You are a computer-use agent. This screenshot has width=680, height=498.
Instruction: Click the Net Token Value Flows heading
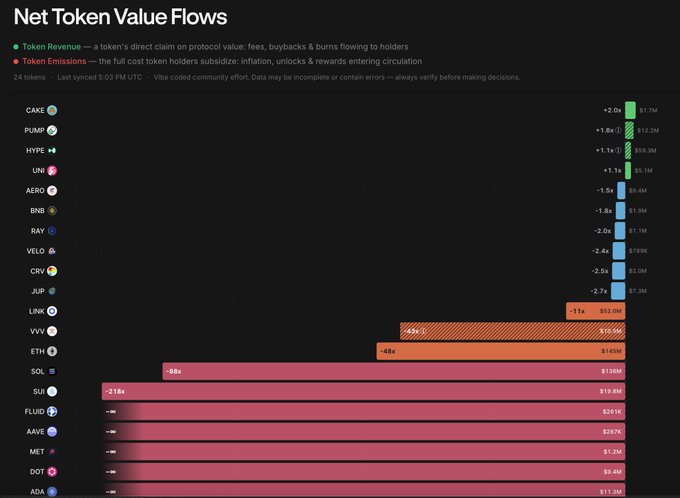tap(121, 16)
